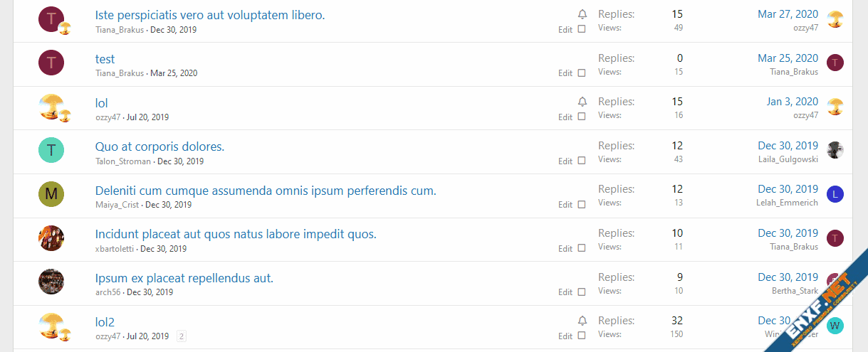
Task: Click Lelah_Emmerich's blue 'L' avatar
Action: [x=835, y=194]
